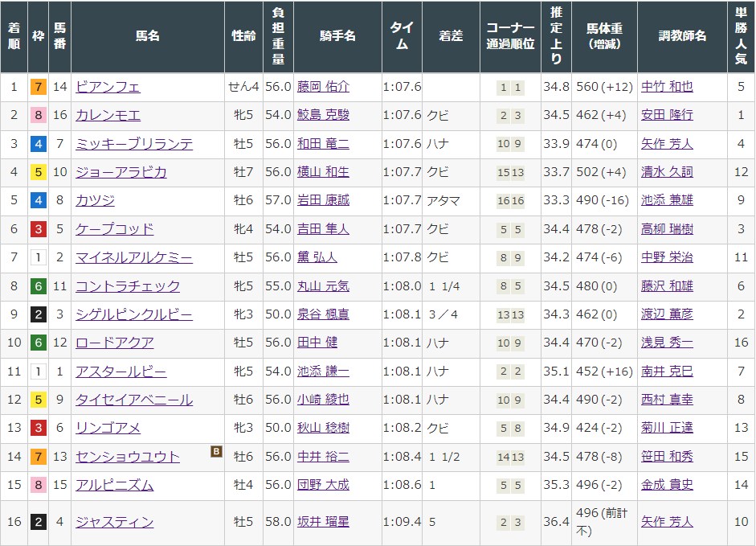
Task: Open horse link アスタールビー
Action: (121, 372)
